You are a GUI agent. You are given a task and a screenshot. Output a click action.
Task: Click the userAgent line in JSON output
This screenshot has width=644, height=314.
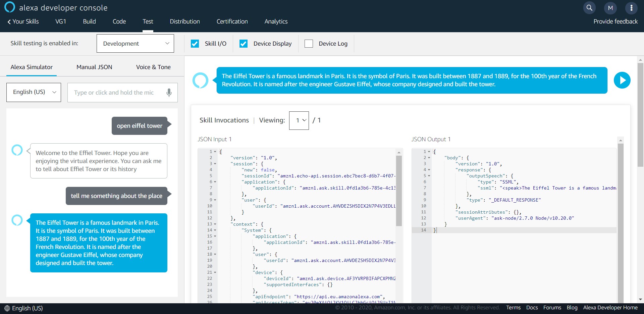click(515, 218)
